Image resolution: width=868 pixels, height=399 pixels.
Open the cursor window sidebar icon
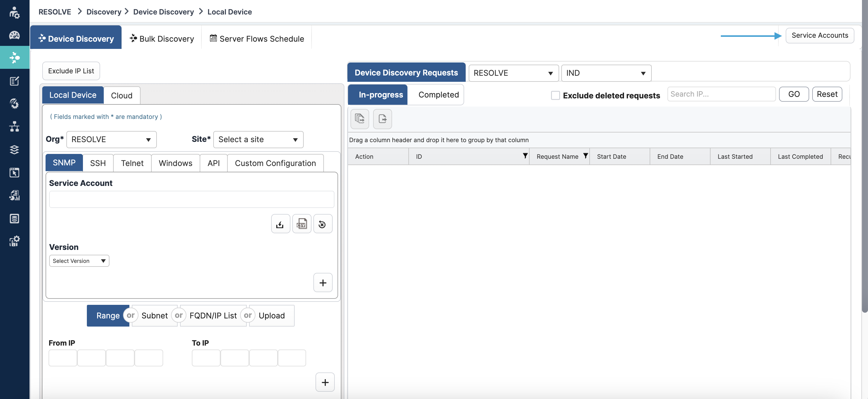coord(14,172)
